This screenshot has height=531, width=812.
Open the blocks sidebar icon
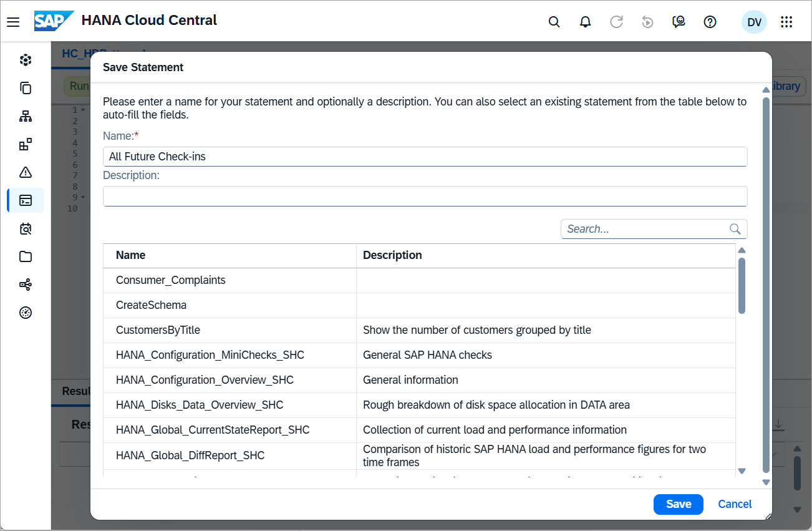(26, 145)
